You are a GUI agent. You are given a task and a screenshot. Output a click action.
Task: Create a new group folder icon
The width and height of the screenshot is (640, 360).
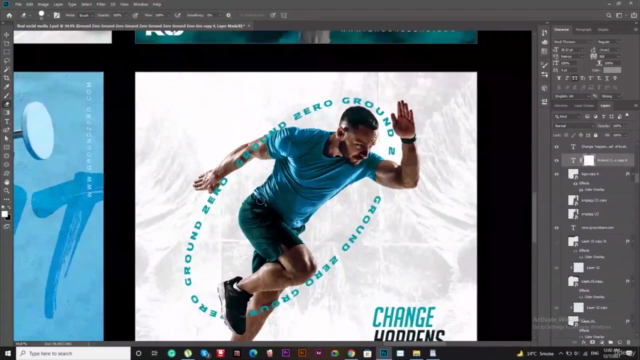[x=611, y=342]
